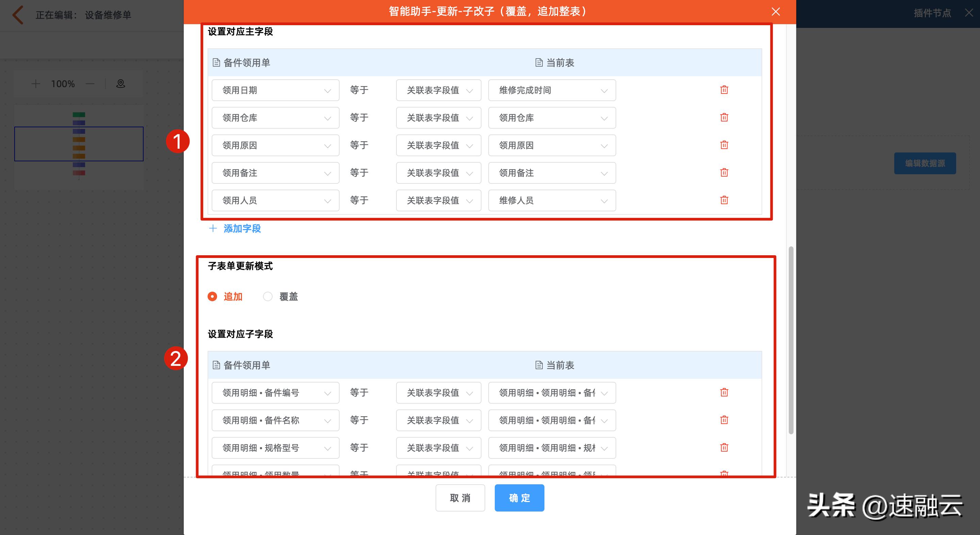The height and width of the screenshot is (535, 980).
Task: Click the zoom-out minus icon
Action: coord(90,83)
